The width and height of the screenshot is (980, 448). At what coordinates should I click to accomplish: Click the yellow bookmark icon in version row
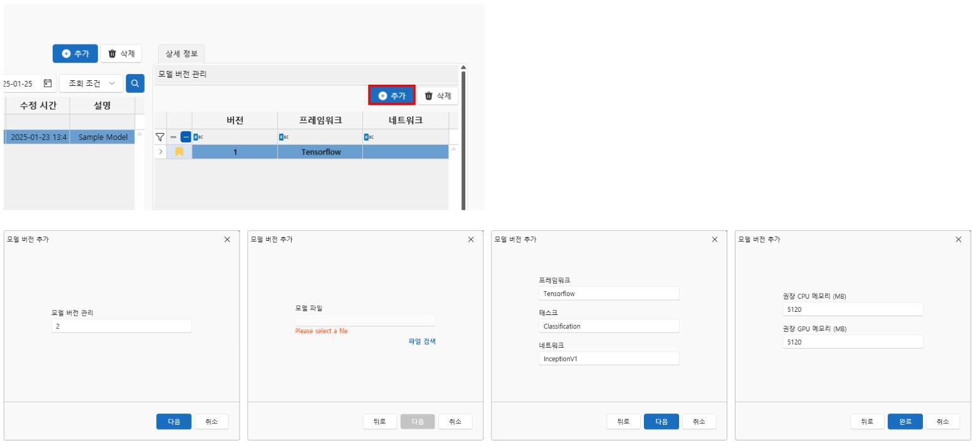[179, 152]
